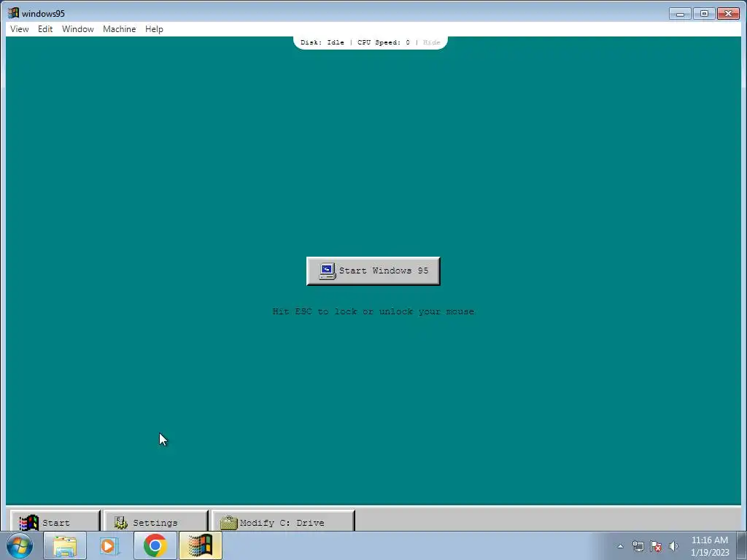Click the Show desktop strip on taskbar
The height and width of the screenshot is (560, 747).
(742, 545)
